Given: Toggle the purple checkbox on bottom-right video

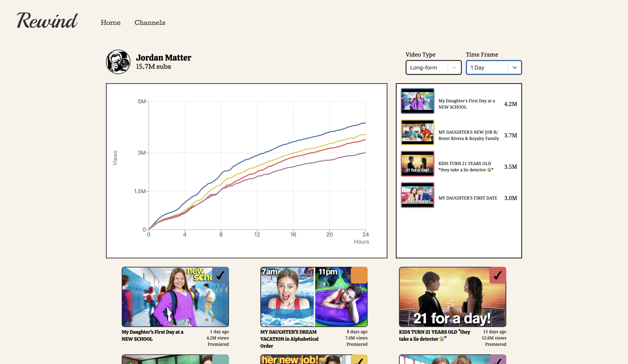Looking at the screenshot, I should [x=498, y=359].
